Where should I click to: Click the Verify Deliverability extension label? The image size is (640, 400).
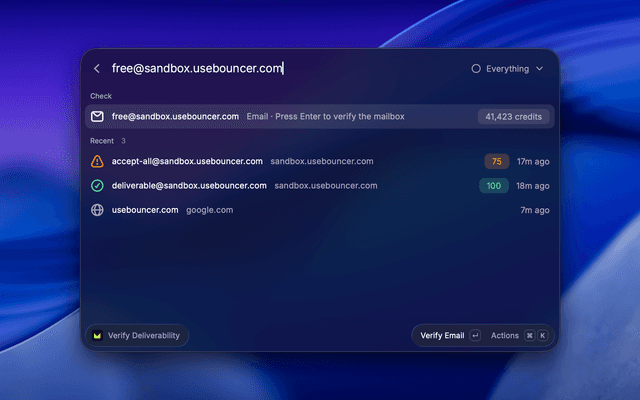pos(144,336)
